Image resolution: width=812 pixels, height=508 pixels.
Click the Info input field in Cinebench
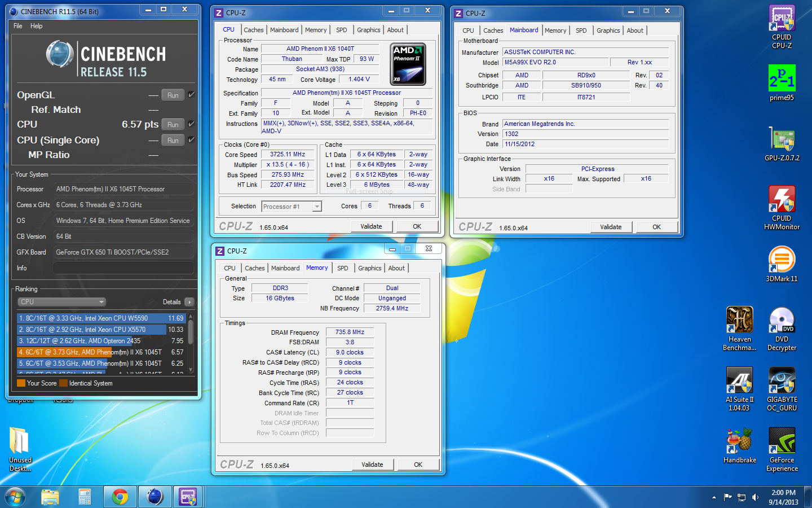(123, 268)
